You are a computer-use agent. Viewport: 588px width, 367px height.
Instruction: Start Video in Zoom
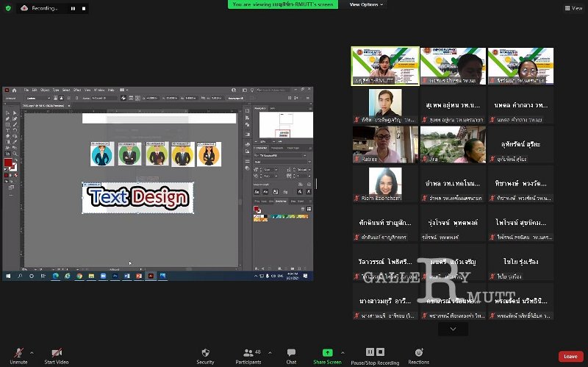coord(57,356)
